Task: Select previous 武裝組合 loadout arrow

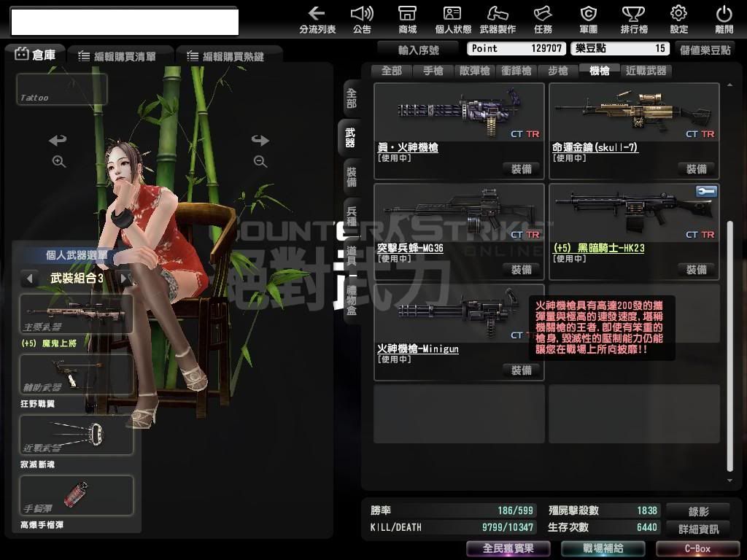Action: click(29, 278)
